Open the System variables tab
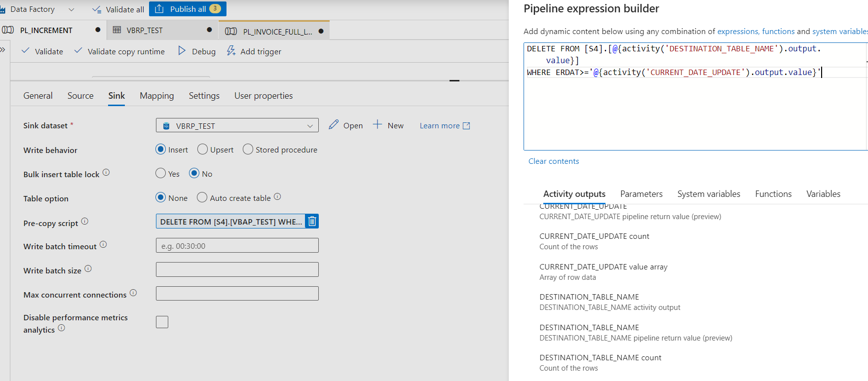Viewport: 868px width, 381px height. point(709,194)
